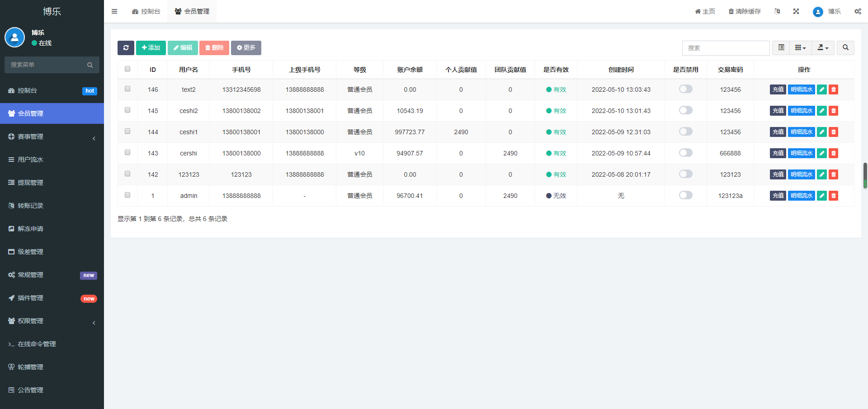Click the red delete icon for admin

pyautogui.click(x=834, y=196)
